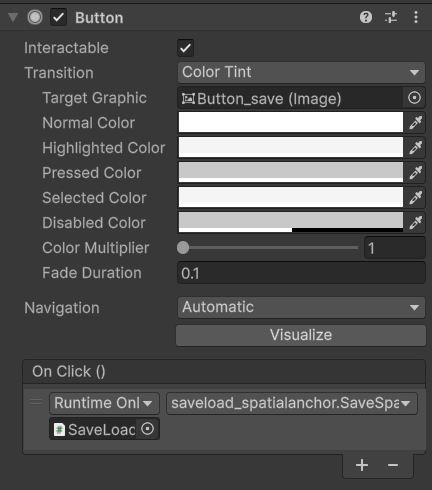Disable the Button component checkbox

click(x=58, y=17)
